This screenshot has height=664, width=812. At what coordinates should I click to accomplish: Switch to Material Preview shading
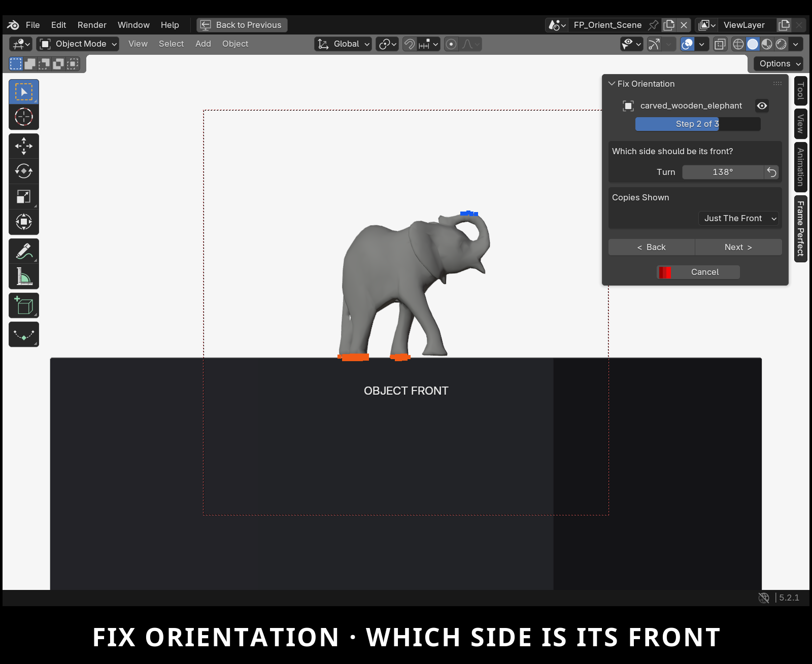(767, 44)
